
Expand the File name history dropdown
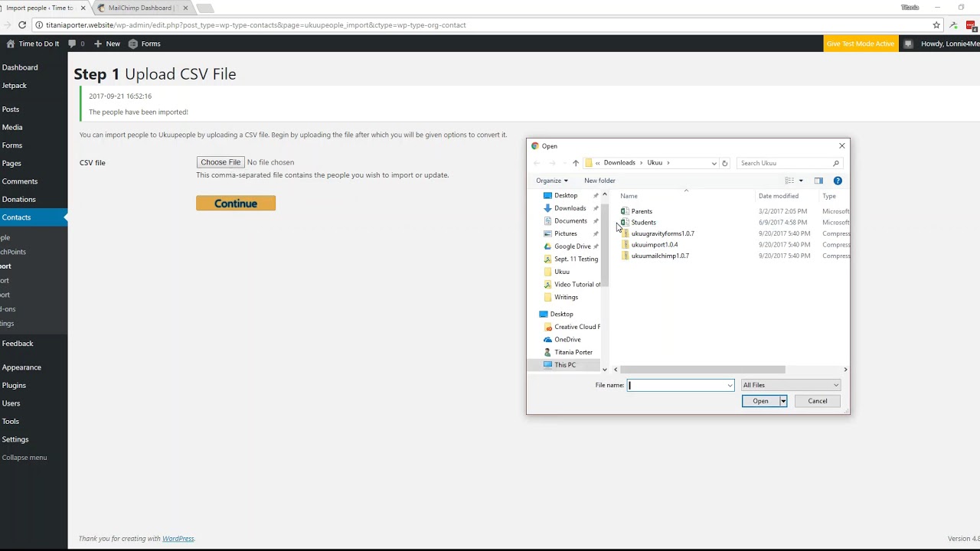pos(730,385)
